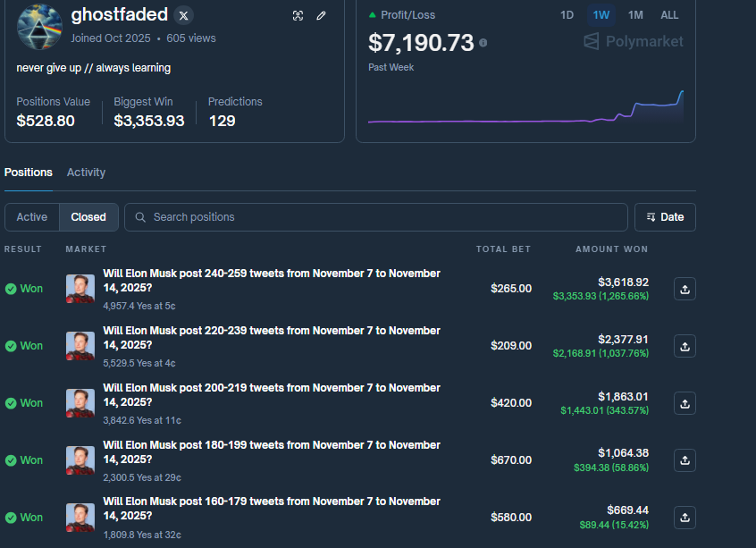The image size is (756, 548).
Task: Select the 1W profit/loss range
Action: click(601, 15)
